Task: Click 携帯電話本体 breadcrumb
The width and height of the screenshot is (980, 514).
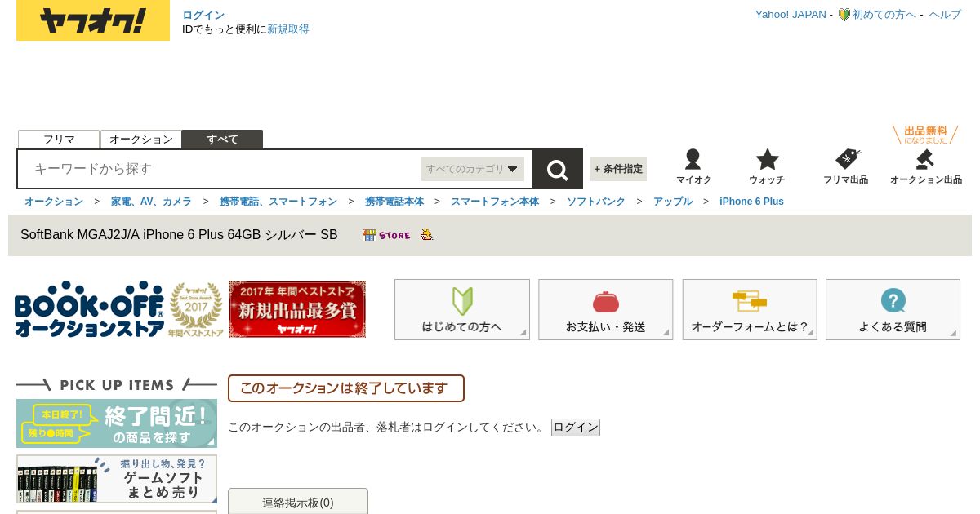Action: (x=394, y=202)
